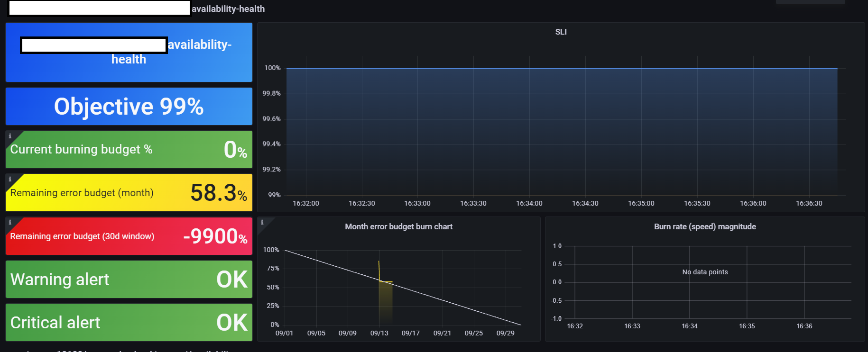Click the Critical alert OK status
The width and height of the screenshot is (868, 352).
[x=232, y=323]
